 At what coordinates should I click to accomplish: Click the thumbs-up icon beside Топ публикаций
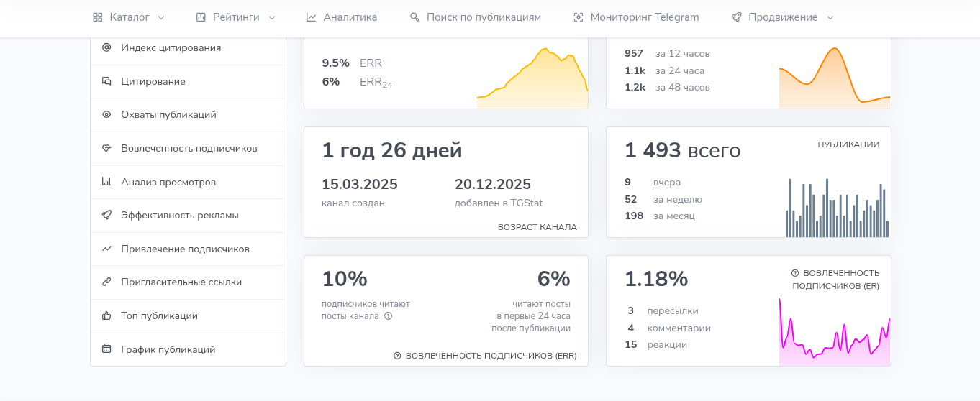pos(106,316)
